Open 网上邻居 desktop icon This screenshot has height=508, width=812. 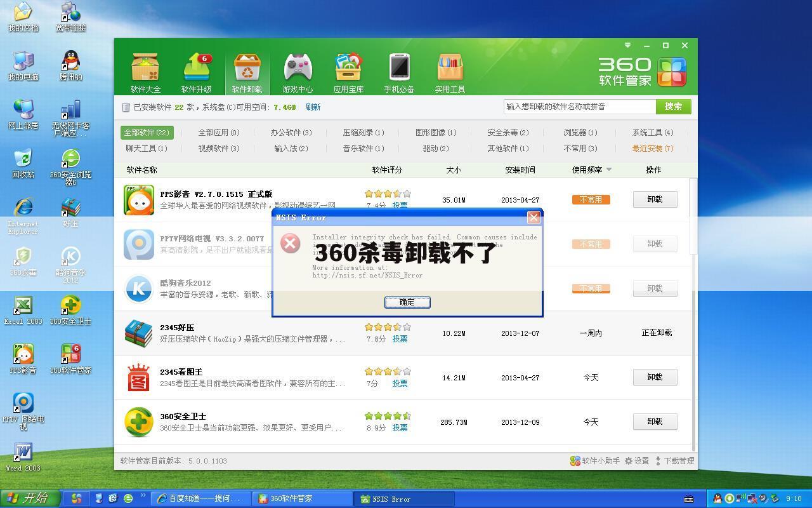(23, 114)
